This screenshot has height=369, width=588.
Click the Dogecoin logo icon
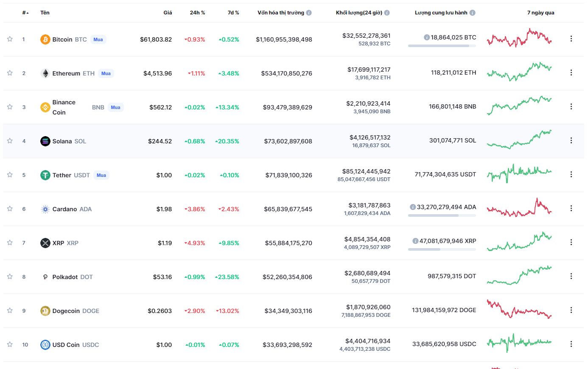45,311
